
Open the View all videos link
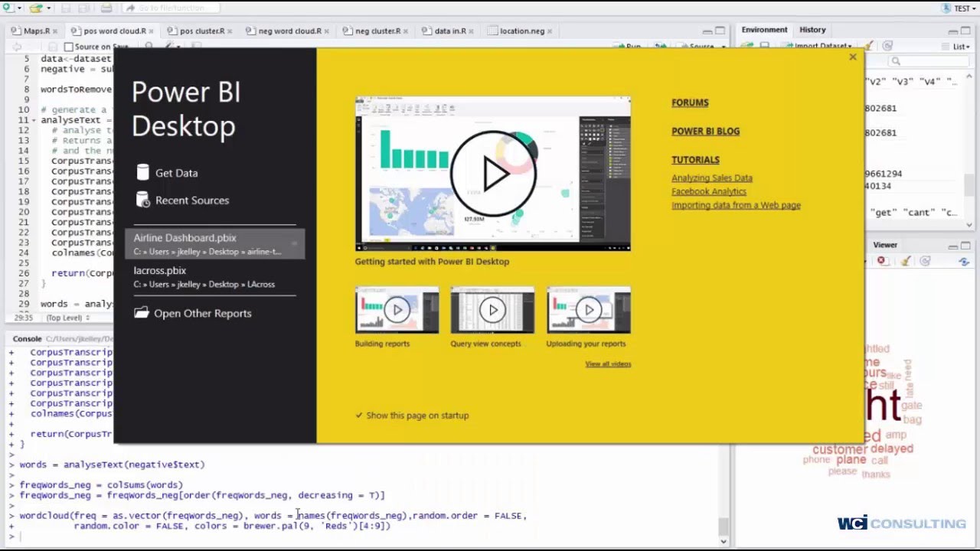point(608,364)
